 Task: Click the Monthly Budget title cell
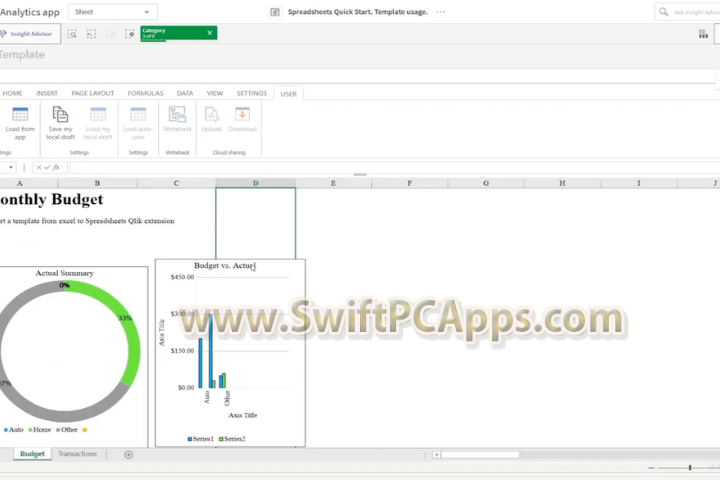[x=51, y=199]
